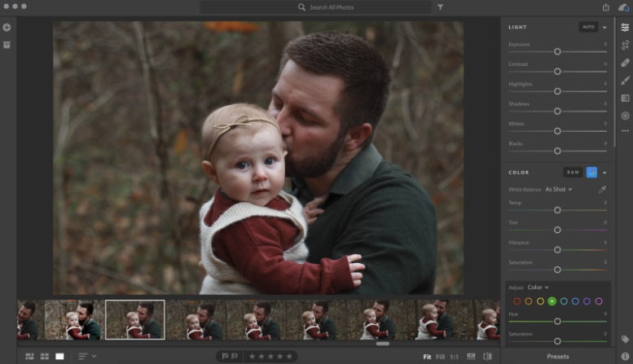Select the aqua color mix circle
The image size is (633, 364).
[564, 301]
